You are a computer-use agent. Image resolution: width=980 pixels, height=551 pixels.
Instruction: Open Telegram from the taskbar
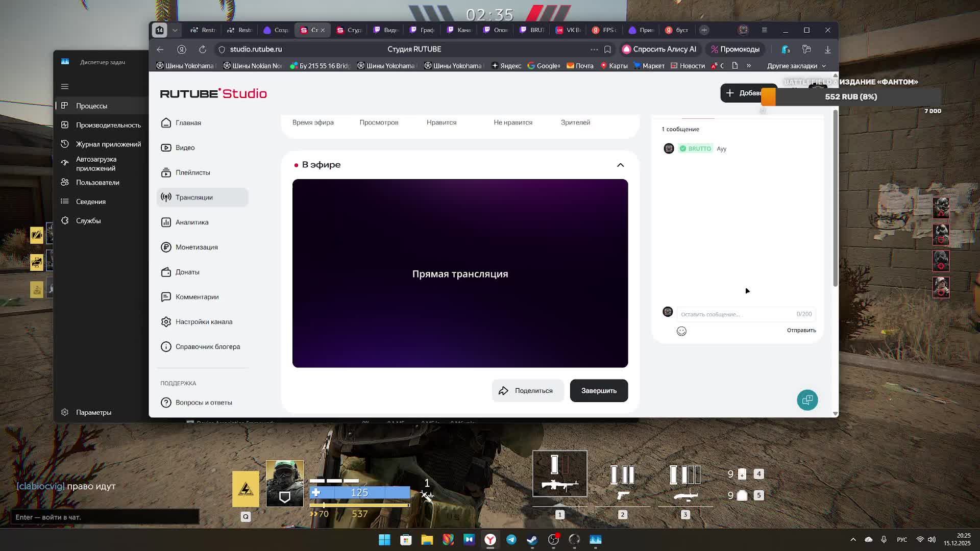click(x=511, y=540)
